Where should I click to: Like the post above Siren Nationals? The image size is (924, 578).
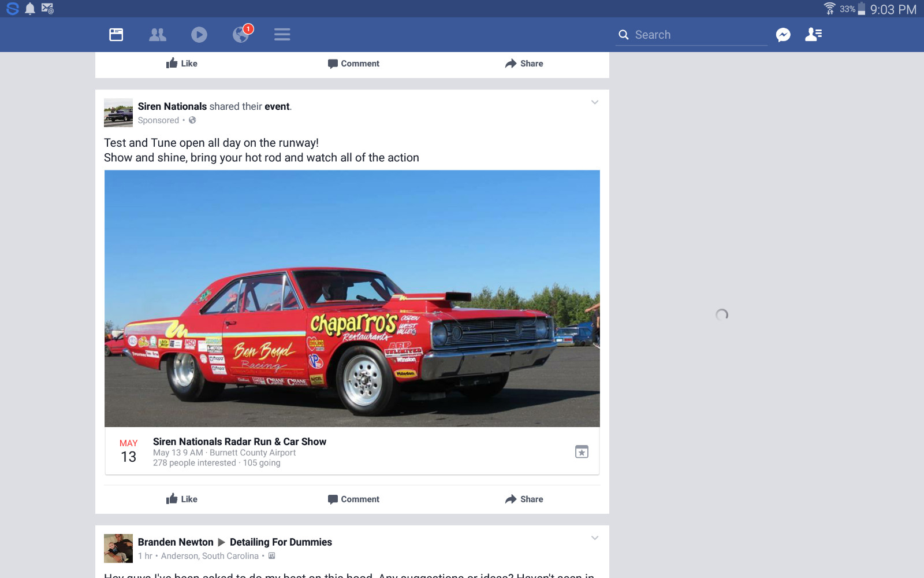click(182, 64)
